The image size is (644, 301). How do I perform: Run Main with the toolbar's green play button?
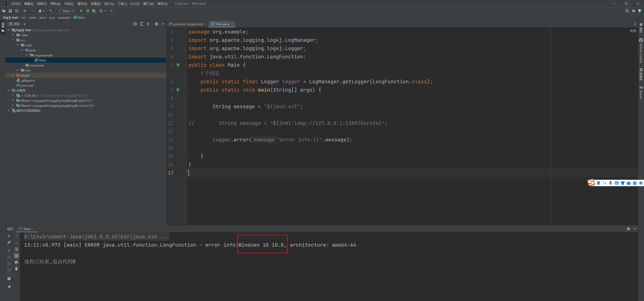(x=81, y=11)
